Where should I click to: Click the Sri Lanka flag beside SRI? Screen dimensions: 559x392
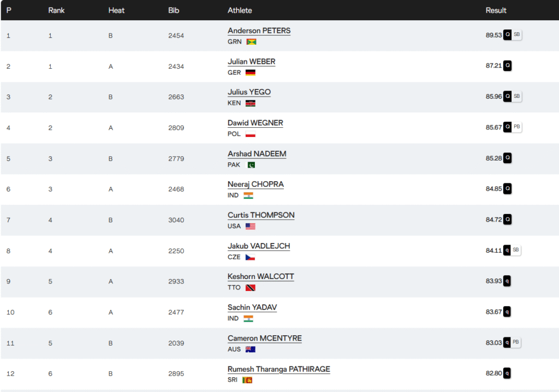click(247, 380)
